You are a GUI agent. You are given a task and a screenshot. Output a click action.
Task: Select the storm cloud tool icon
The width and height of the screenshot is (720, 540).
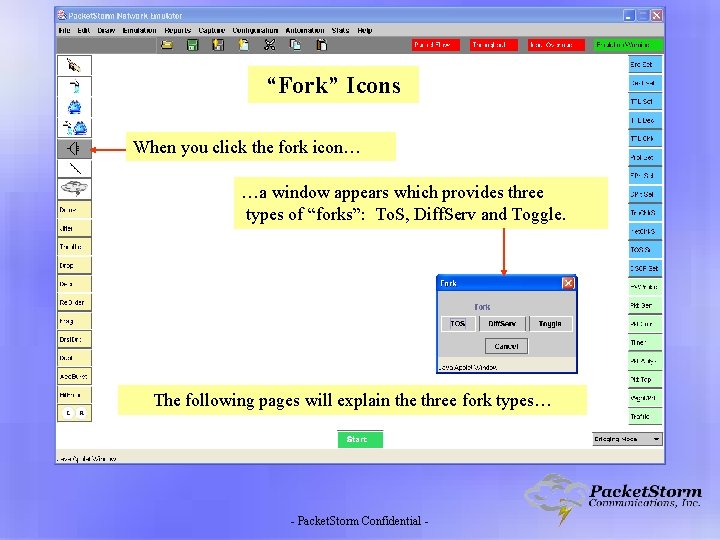74,188
